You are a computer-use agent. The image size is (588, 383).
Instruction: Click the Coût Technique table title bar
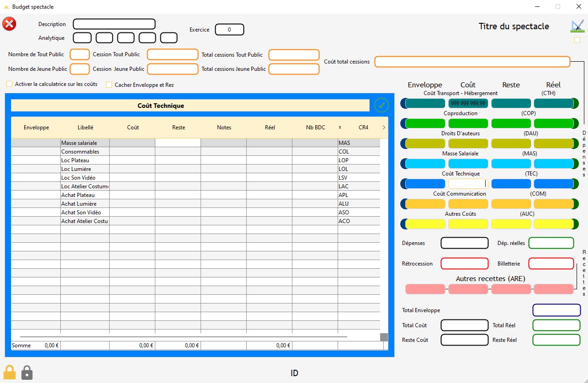click(190, 106)
